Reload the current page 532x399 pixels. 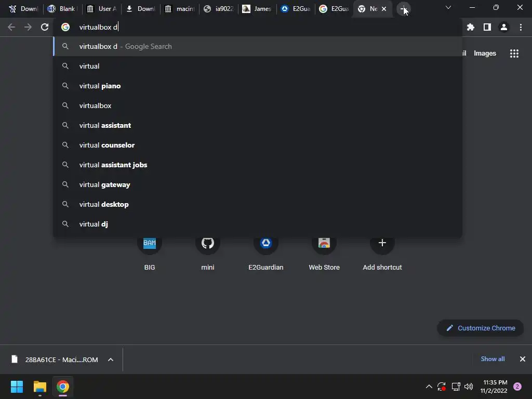click(45, 27)
